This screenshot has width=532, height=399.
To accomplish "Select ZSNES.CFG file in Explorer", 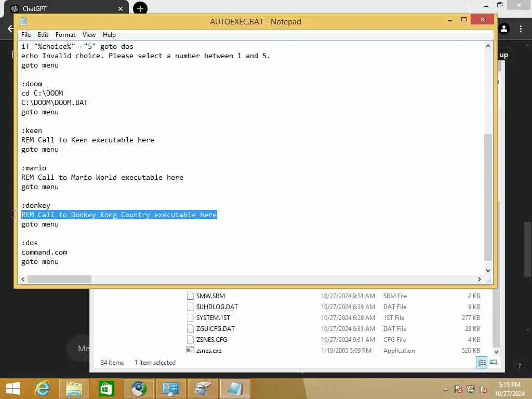I will (212, 340).
